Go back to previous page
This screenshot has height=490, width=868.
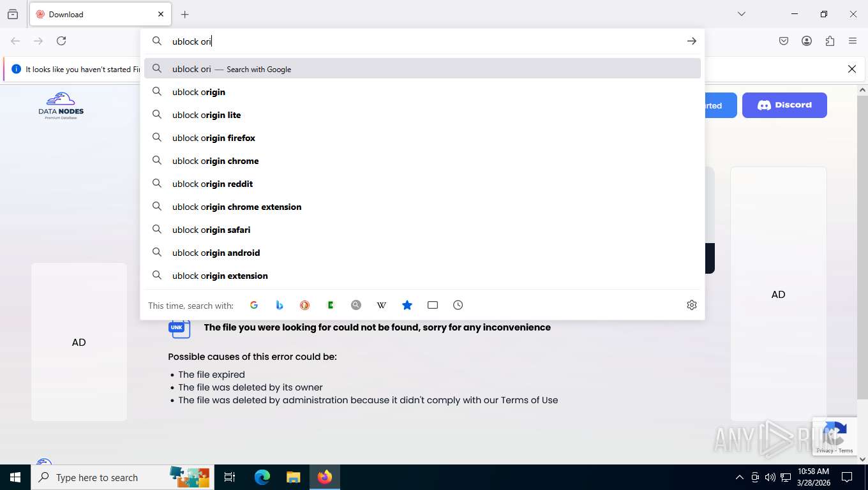(x=15, y=41)
